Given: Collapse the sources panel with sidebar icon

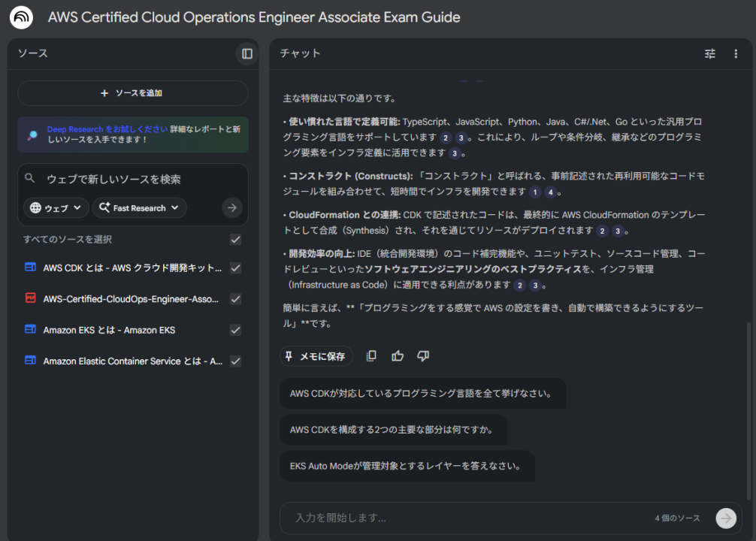Looking at the screenshot, I should [x=246, y=53].
